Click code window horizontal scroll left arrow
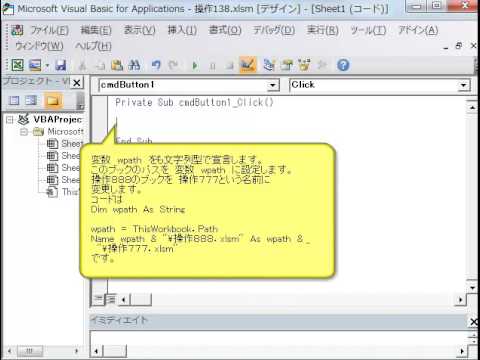Viewport: 480px width, 360px height. (x=124, y=300)
